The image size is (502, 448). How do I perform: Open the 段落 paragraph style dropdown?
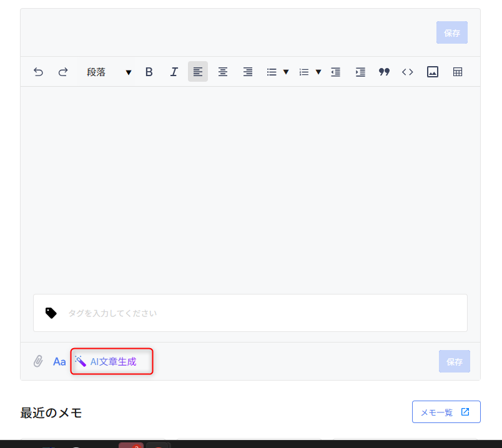[x=109, y=72]
